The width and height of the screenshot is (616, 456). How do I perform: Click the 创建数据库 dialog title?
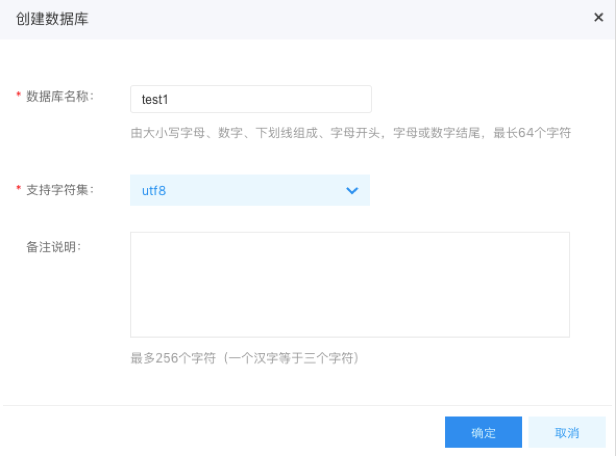coord(52,18)
